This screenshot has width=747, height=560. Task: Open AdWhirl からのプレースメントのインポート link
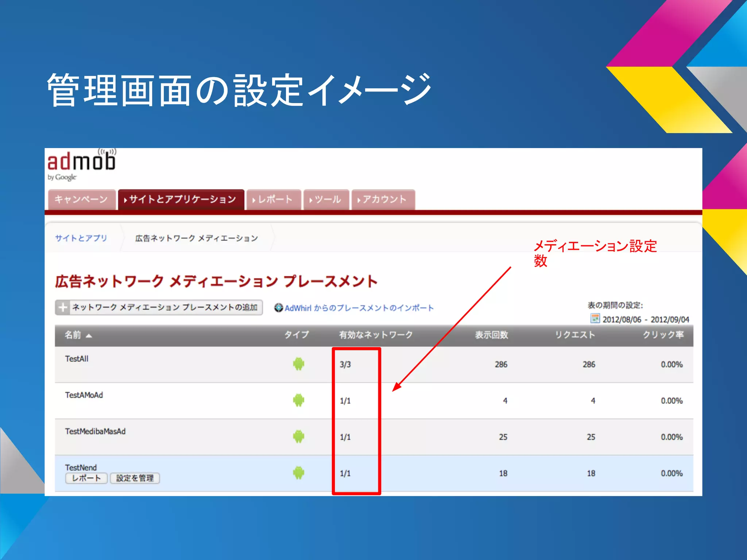point(359,308)
